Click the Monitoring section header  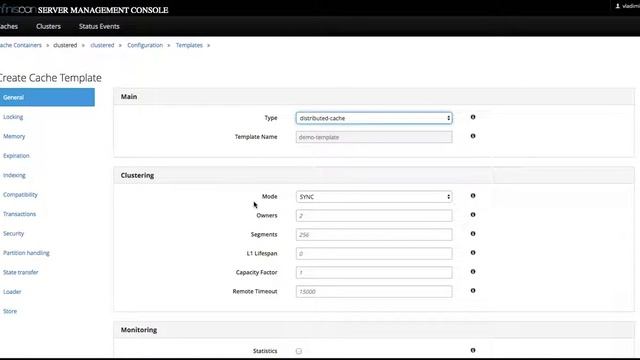[373, 330]
